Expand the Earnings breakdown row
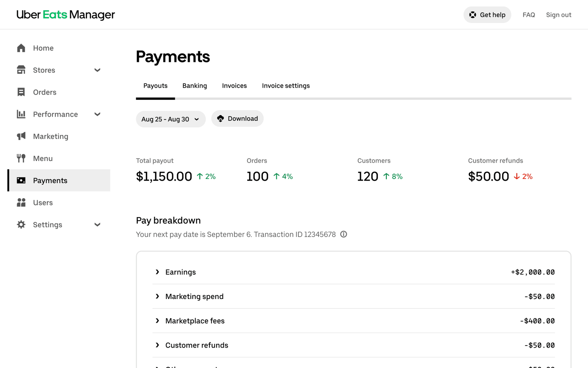The image size is (588, 368). pyautogui.click(x=157, y=272)
